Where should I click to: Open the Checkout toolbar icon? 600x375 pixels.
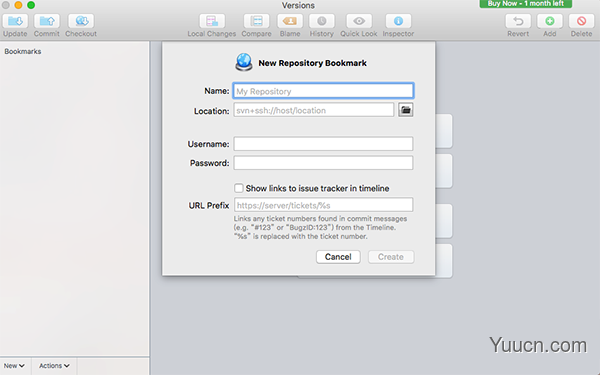(x=81, y=21)
